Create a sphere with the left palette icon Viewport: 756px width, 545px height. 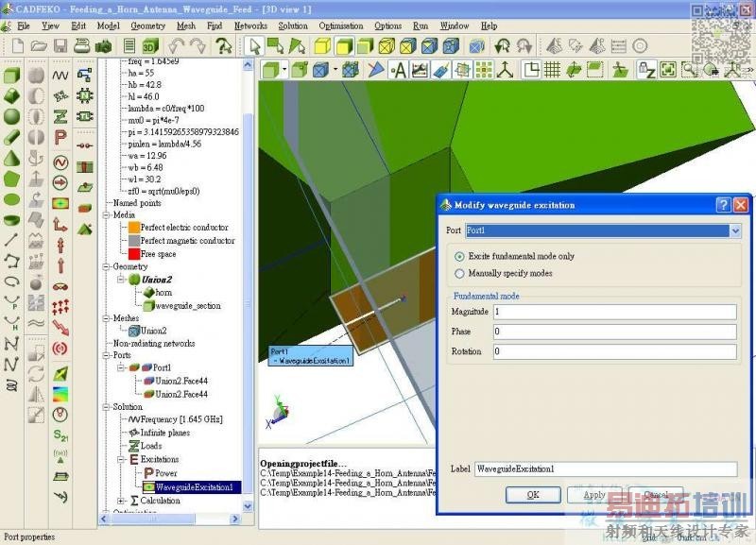click(x=11, y=116)
